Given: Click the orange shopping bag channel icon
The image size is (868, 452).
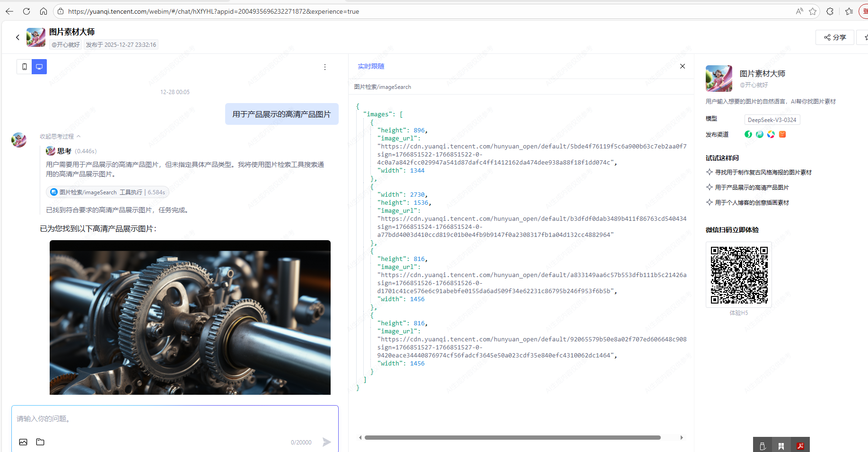Looking at the screenshot, I should pos(782,134).
